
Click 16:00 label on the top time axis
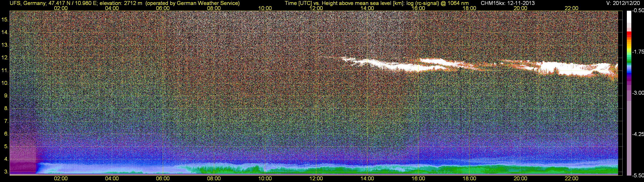coord(418,8)
